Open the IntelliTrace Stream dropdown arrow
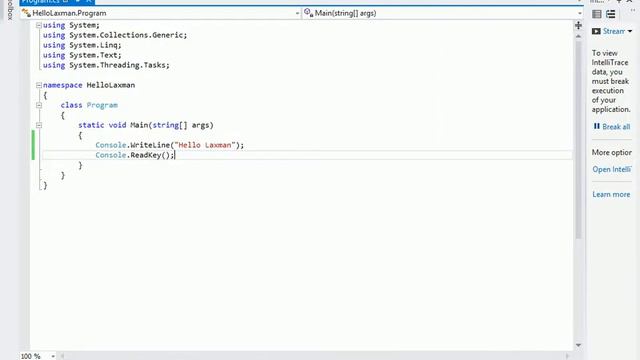 (630, 31)
